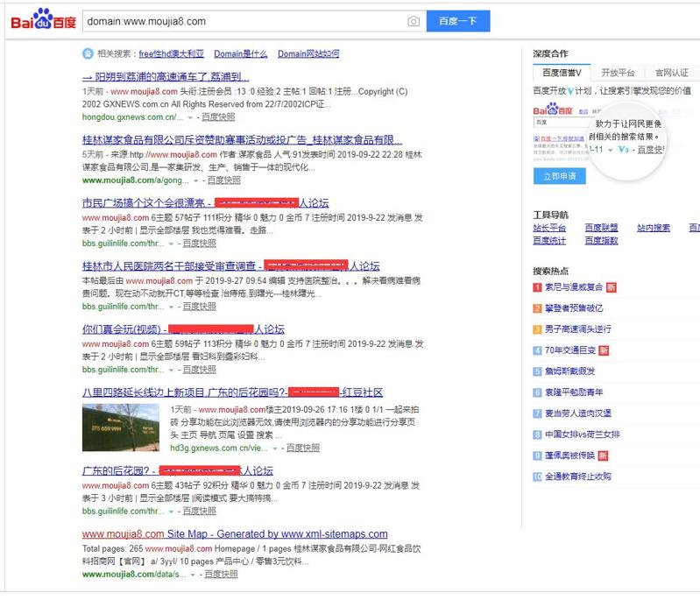700x600 pixels.
Task: Open hot search '70年交通巨变'
Action: (x=570, y=350)
